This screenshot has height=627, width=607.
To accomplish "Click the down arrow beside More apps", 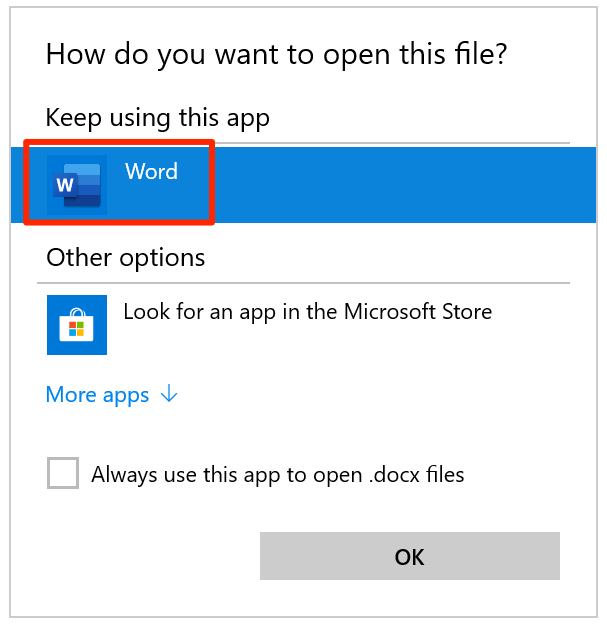I will 169,395.
